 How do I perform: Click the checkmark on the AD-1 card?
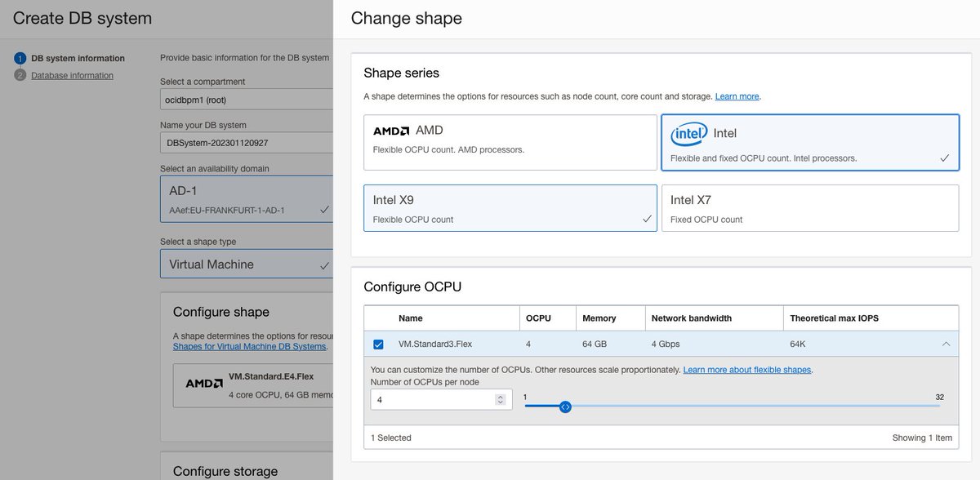[324, 210]
